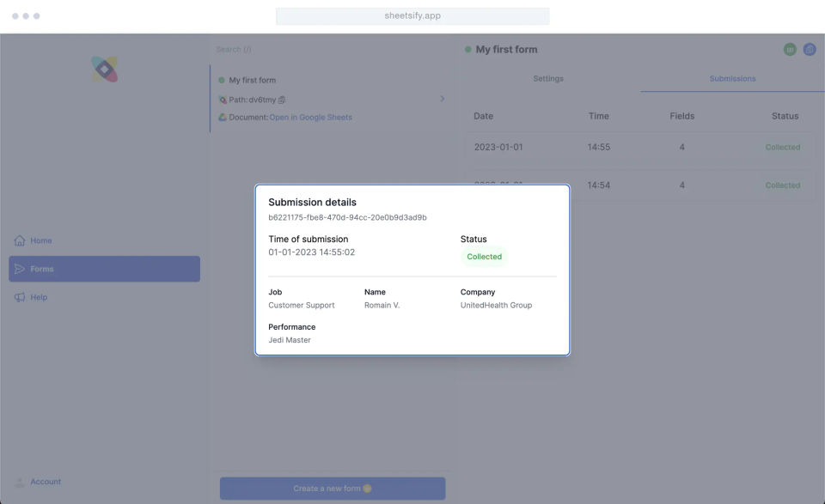Open Home from the sidebar
The image size is (825, 504).
[x=40, y=240]
